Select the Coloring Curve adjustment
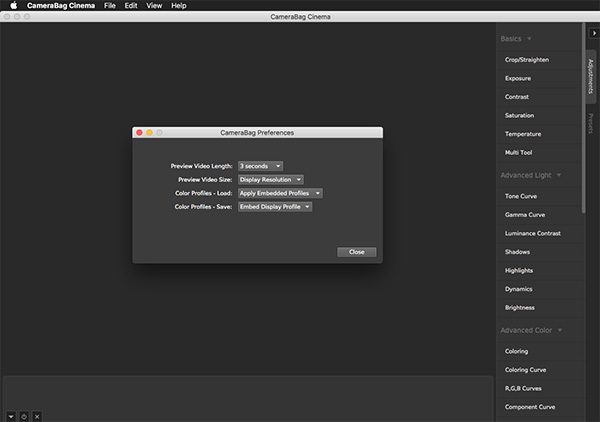The height and width of the screenshot is (422, 600). click(540, 370)
